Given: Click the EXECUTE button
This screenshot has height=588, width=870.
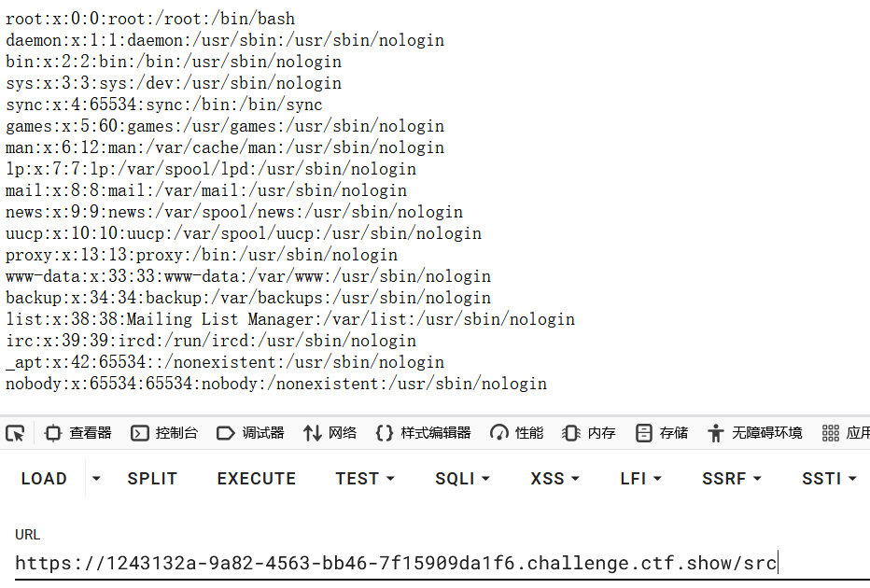Looking at the screenshot, I should point(256,479).
